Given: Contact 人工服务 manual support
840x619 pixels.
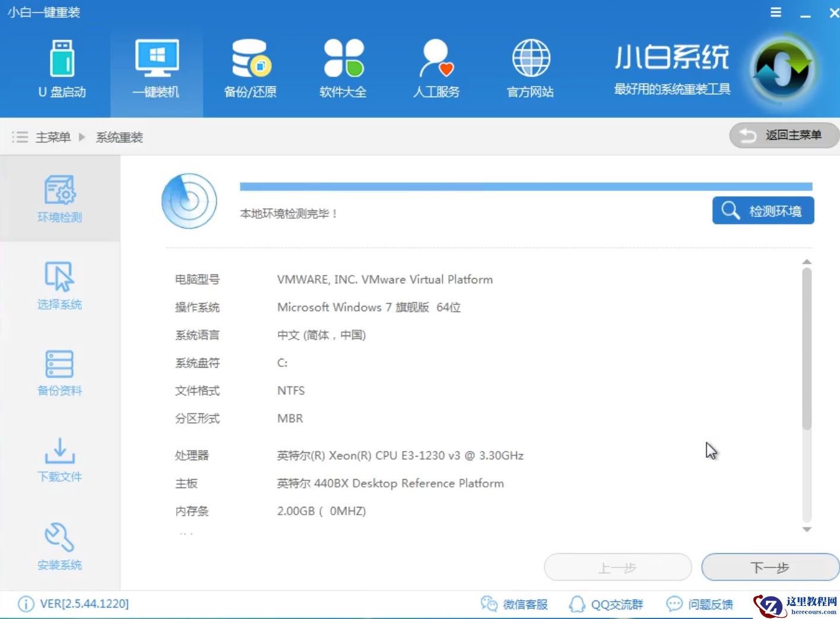Looking at the screenshot, I should [x=436, y=68].
